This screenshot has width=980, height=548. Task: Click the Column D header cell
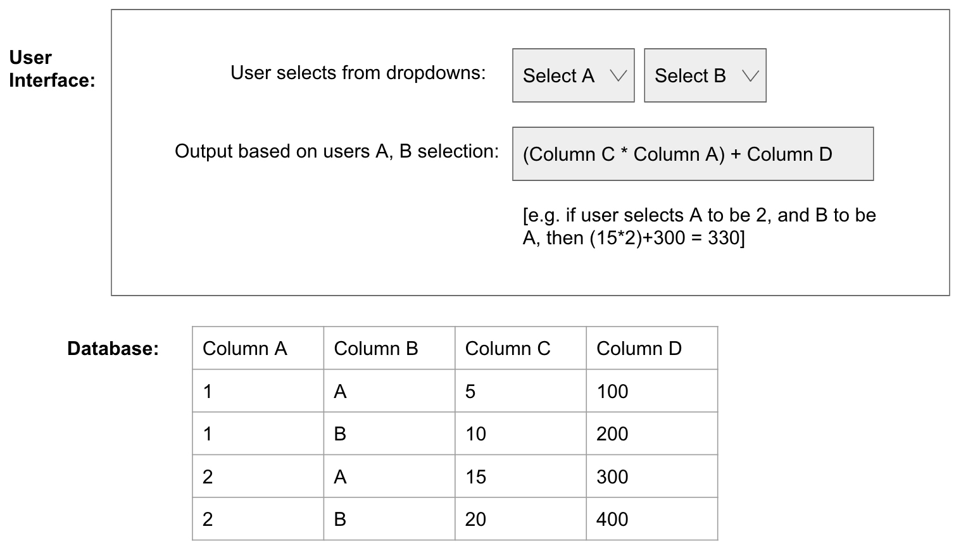click(651, 348)
